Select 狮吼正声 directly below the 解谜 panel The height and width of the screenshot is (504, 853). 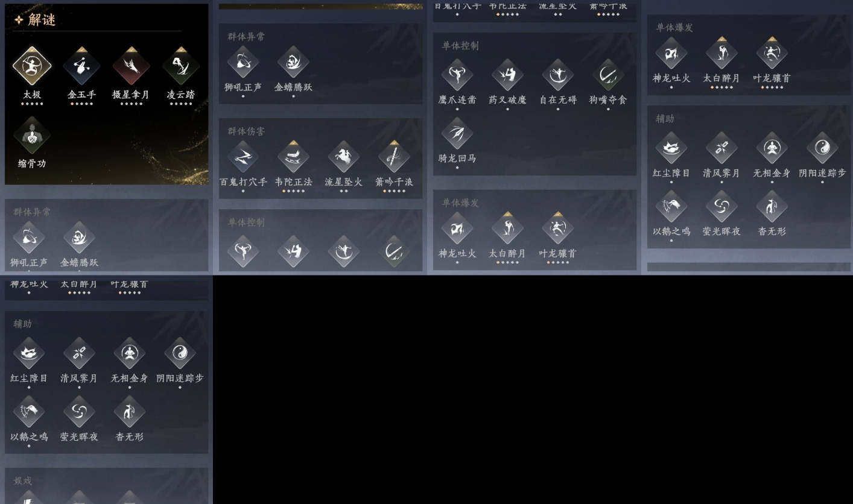pyautogui.click(x=29, y=238)
